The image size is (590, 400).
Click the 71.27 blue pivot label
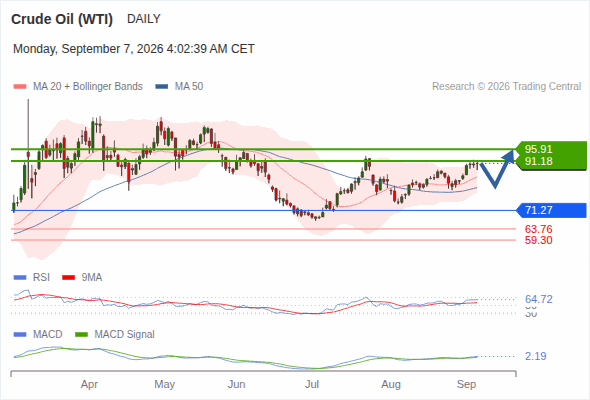point(552,210)
